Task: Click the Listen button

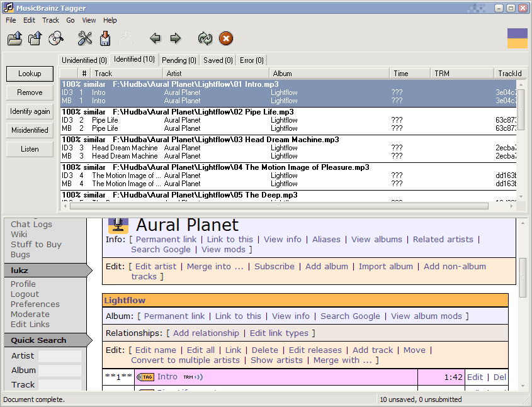Action: [x=30, y=149]
